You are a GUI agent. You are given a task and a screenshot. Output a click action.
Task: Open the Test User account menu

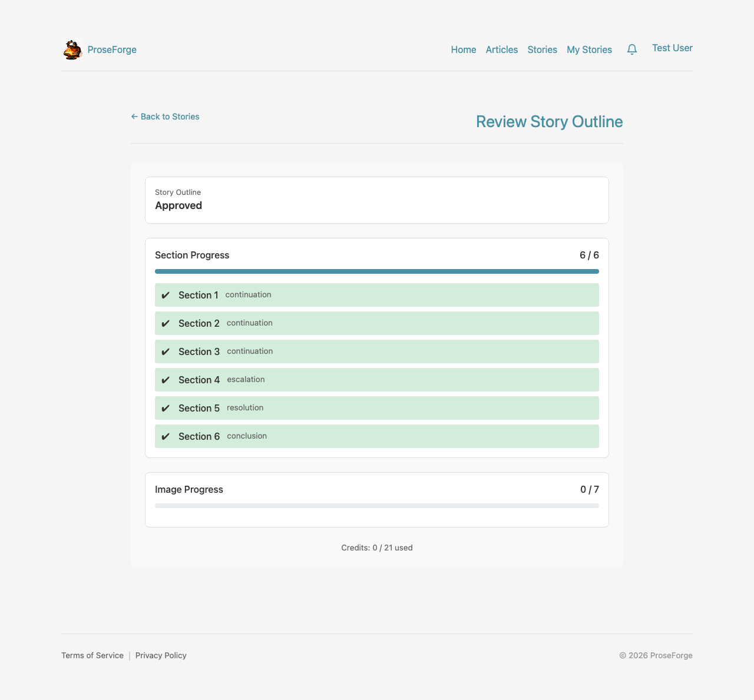(x=672, y=48)
